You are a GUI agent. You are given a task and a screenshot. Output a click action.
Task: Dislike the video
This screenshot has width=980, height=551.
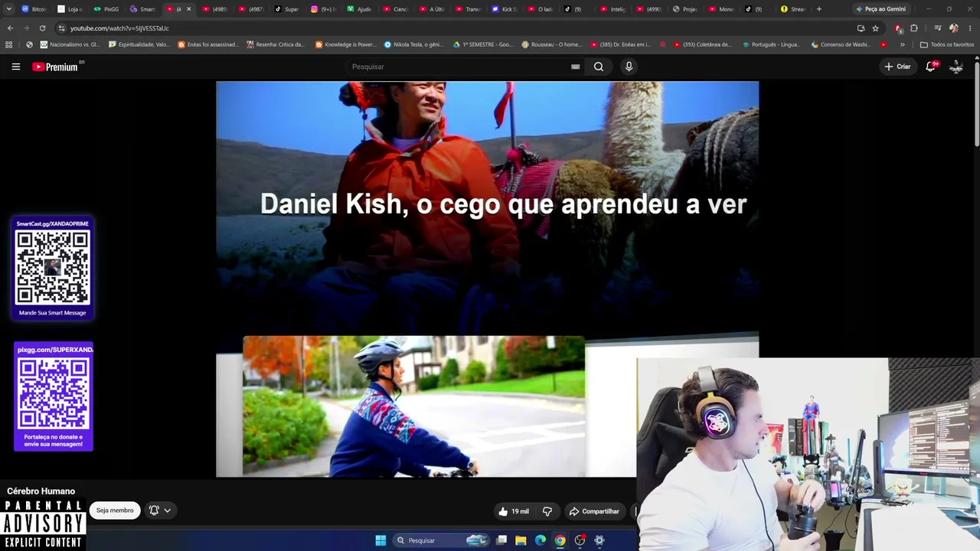[547, 511]
